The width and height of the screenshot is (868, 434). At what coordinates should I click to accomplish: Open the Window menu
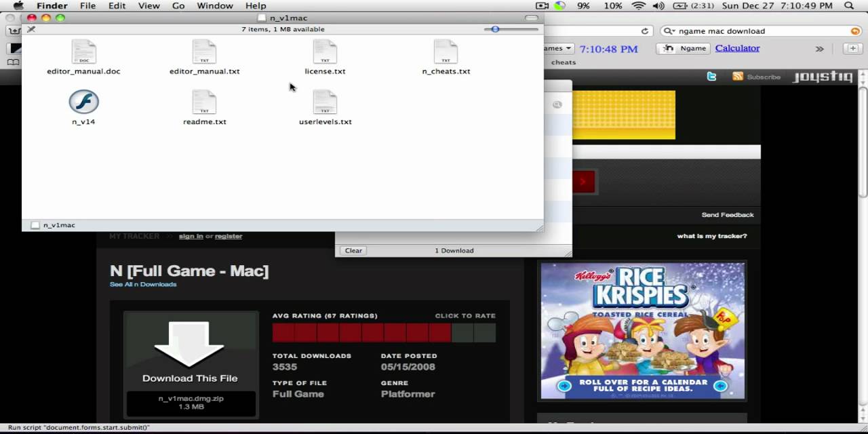(215, 5)
